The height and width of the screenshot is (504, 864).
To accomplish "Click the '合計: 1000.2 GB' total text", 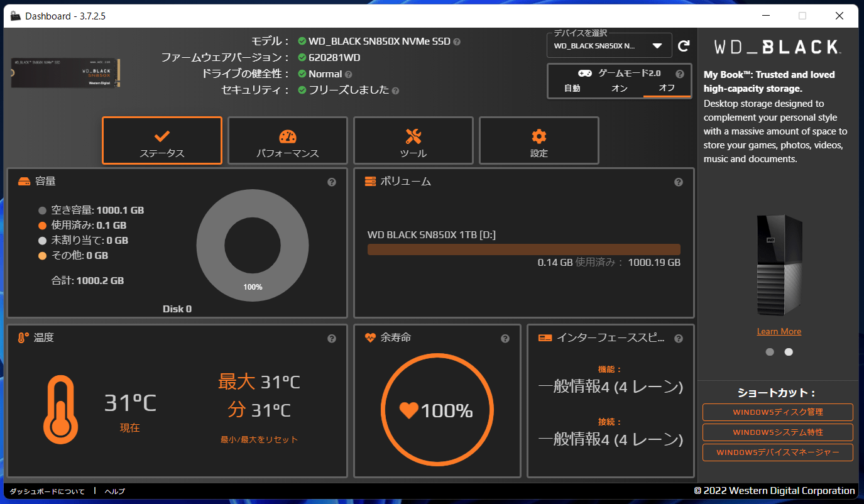I will (87, 281).
